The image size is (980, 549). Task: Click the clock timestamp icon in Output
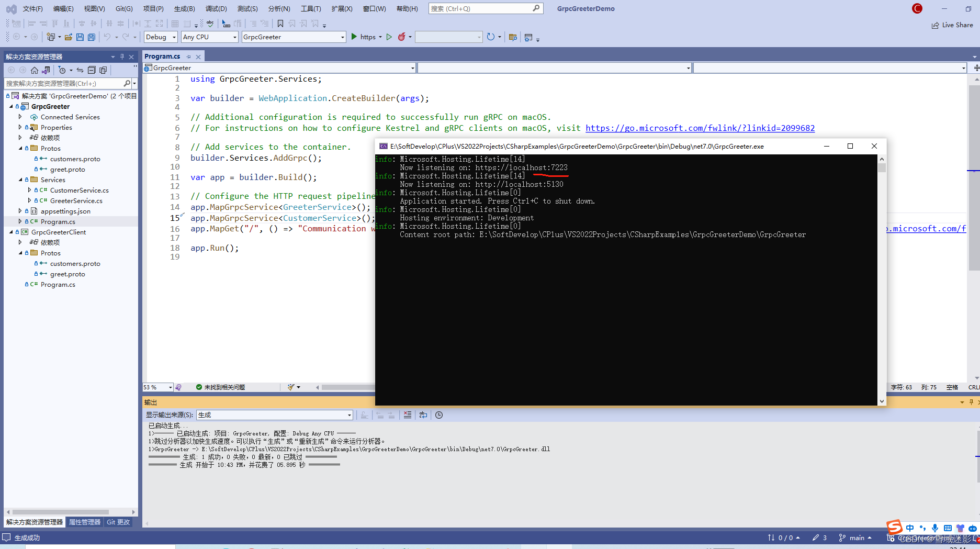coord(439,415)
